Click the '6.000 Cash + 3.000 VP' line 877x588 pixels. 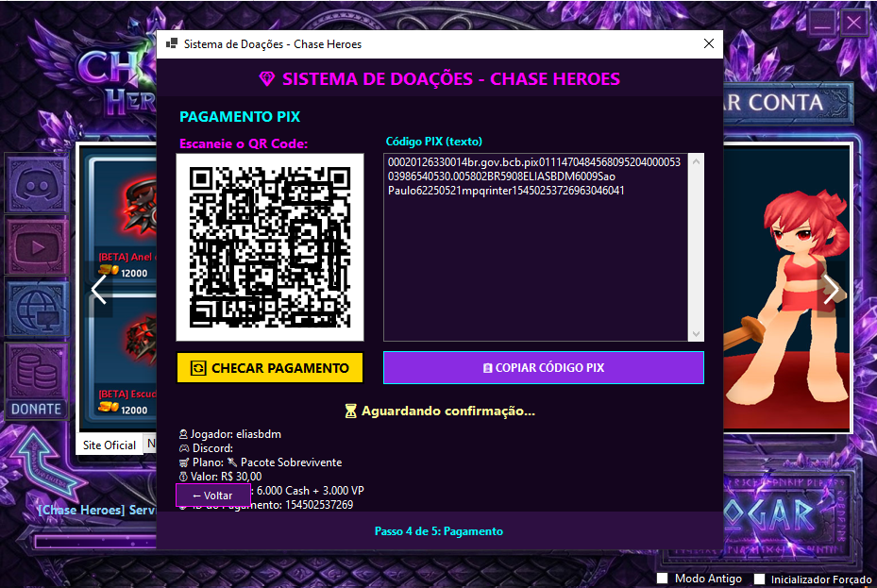pos(311,491)
